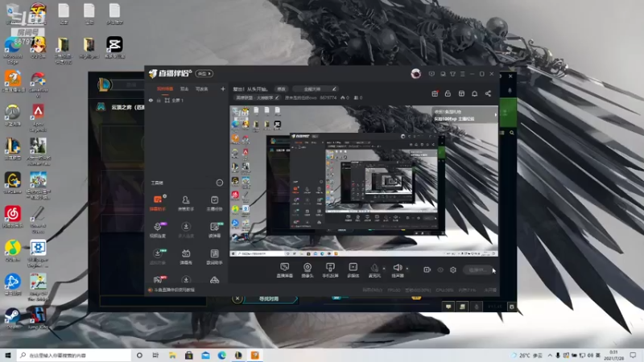Open the Windows Start menu
The image size is (644, 362).
[x=8, y=355]
